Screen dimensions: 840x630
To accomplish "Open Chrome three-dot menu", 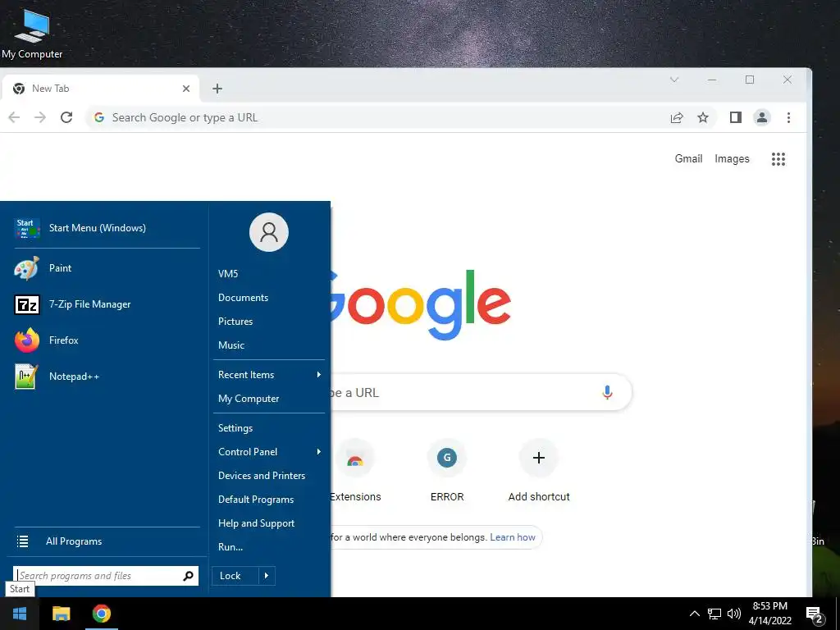I will tap(788, 117).
